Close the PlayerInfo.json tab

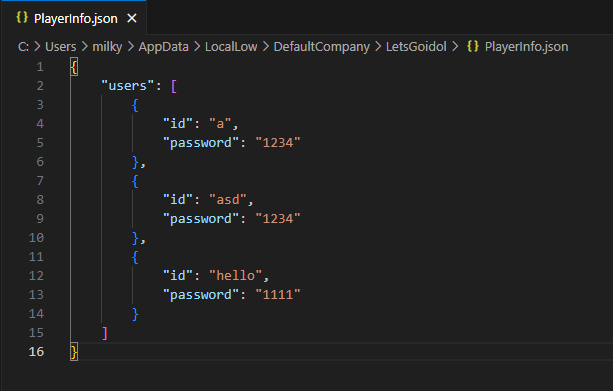click(132, 18)
